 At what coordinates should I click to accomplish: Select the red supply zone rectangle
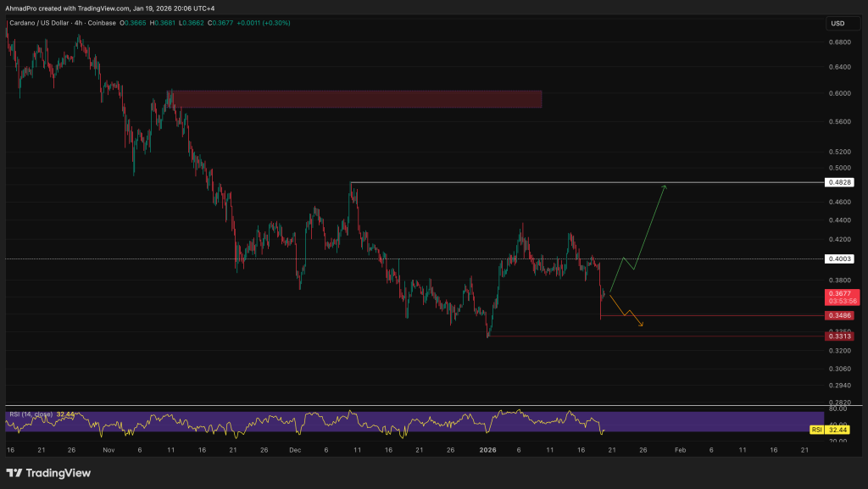point(354,99)
